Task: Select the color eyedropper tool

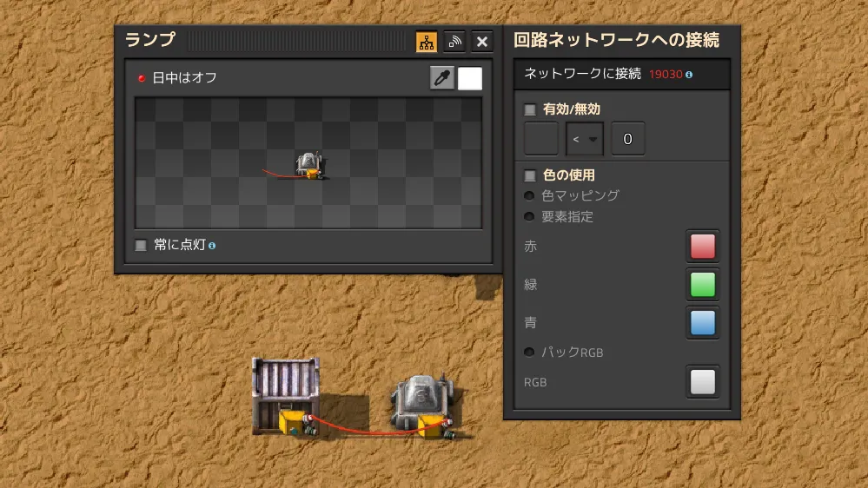Action: point(441,78)
